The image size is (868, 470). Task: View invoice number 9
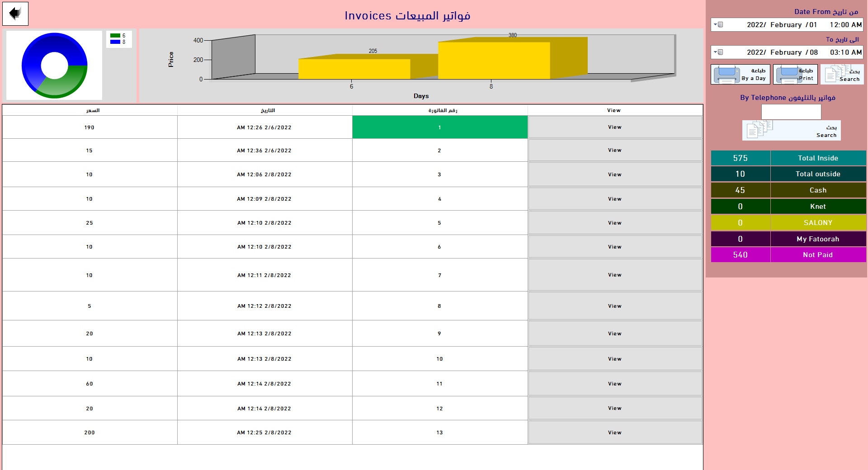(x=615, y=334)
